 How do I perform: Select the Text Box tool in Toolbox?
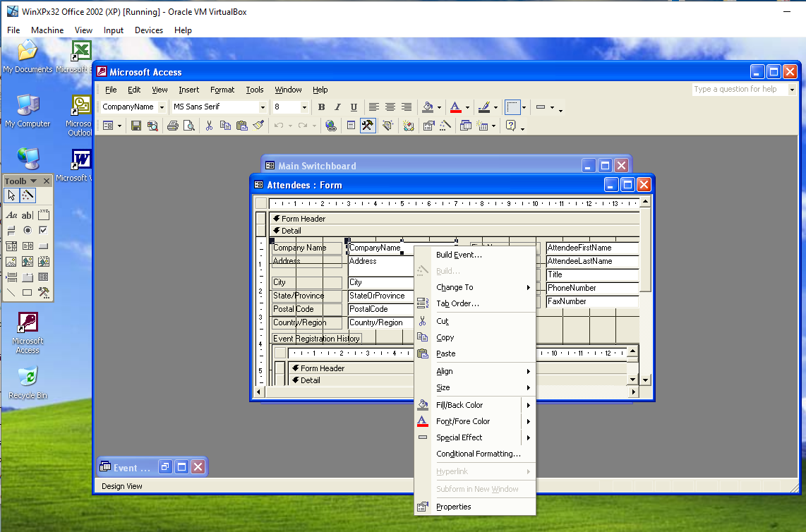click(x=28, y=215)
